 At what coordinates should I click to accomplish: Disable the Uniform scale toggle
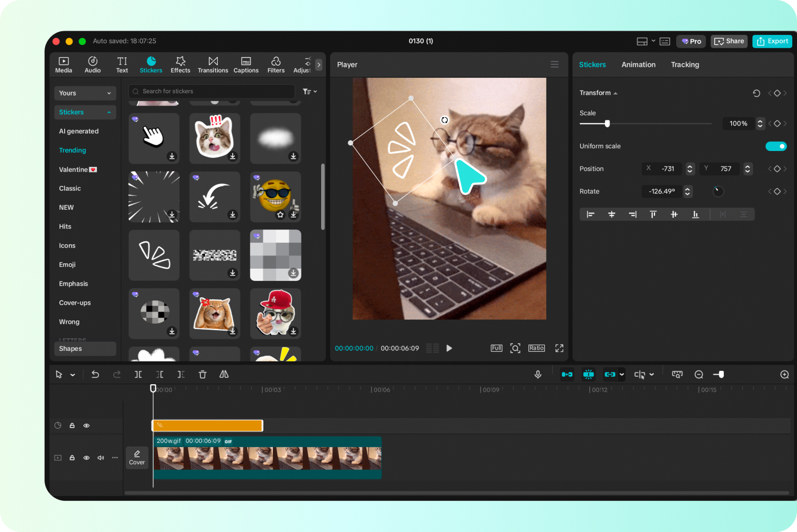tap(776, 146)
